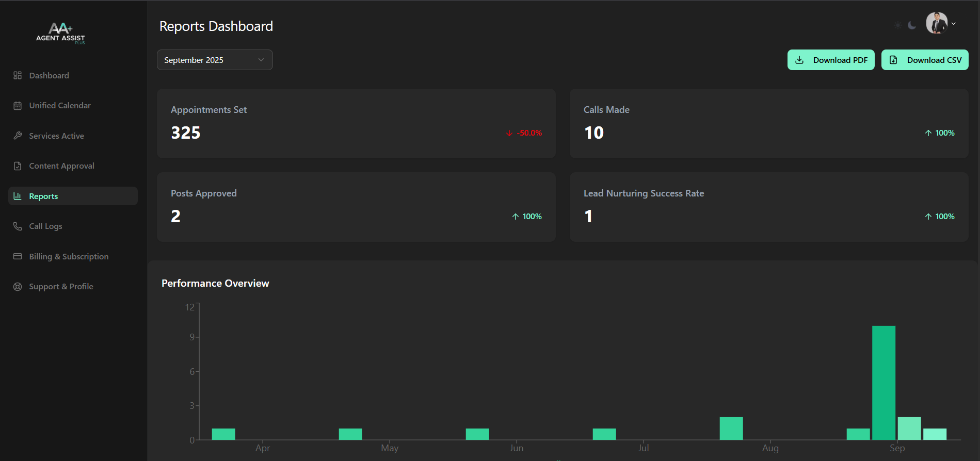
Task: Download the report as PDF
Action: (830, 60)
